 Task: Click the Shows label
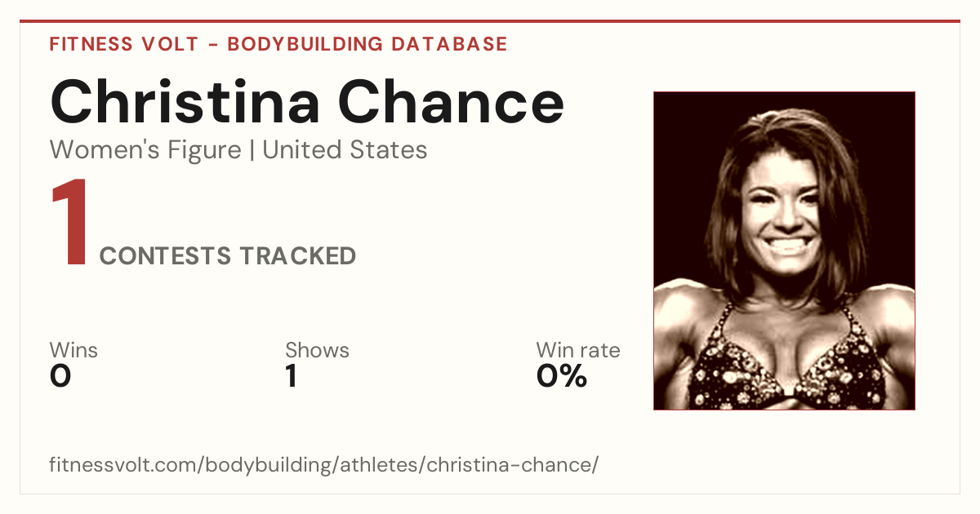point(317,350)
